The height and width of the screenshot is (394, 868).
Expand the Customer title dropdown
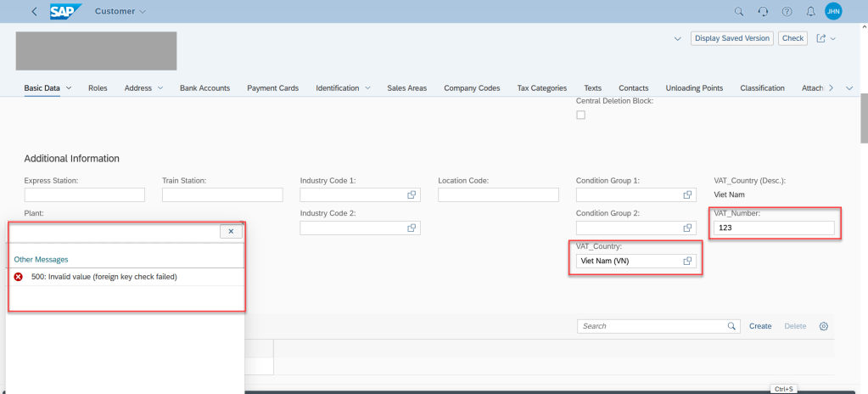(142, 11)
